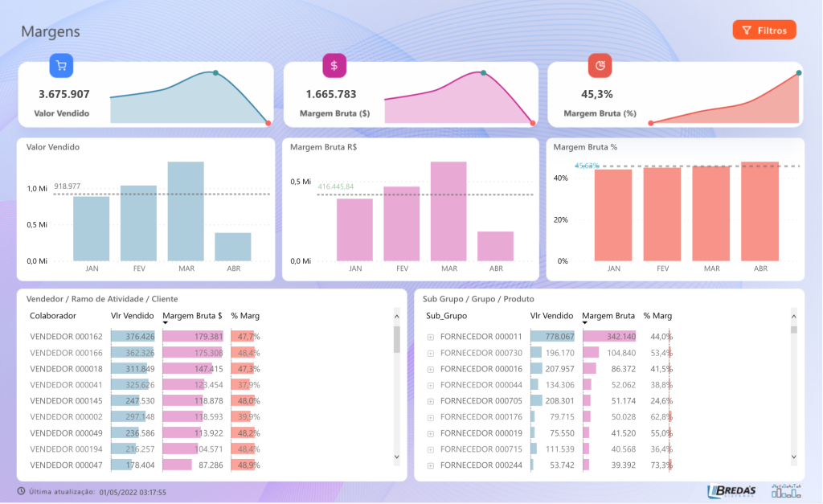The height and width of the screenshot is (504, 823).
Task: Click supplier table scrollbar thumb
Action: tap(793, 330)
